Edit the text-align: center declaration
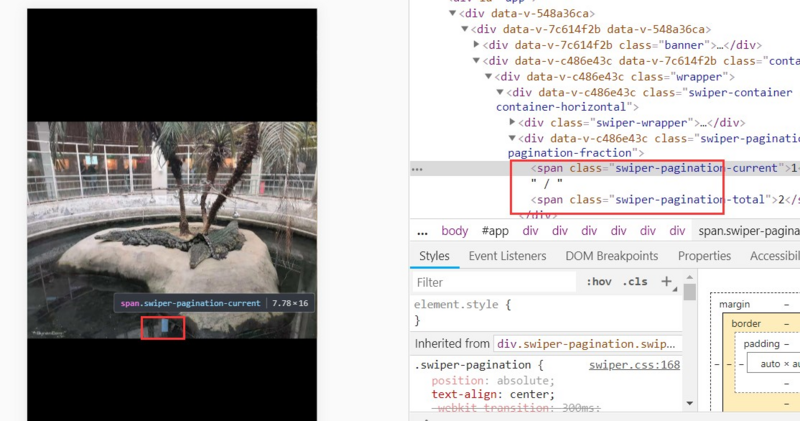 pos(493,394)
